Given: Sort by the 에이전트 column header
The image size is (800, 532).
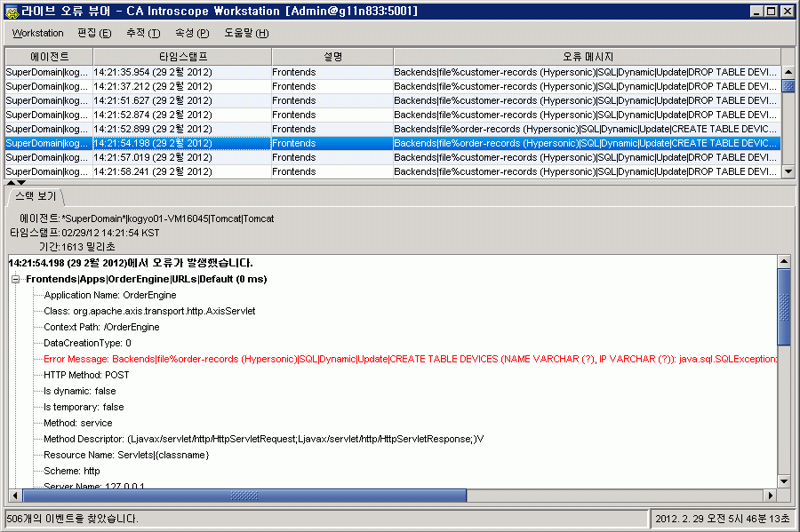Looking at the screenshot, I should pos(49,57).
